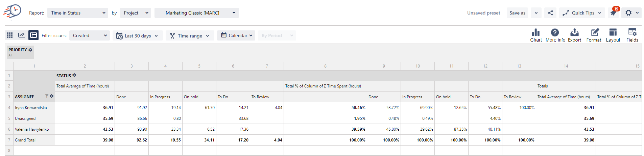Click the Quick Tips button
The height and width of the screenshot is (156, 644).
pyautogui.click(x=582, y=13)
